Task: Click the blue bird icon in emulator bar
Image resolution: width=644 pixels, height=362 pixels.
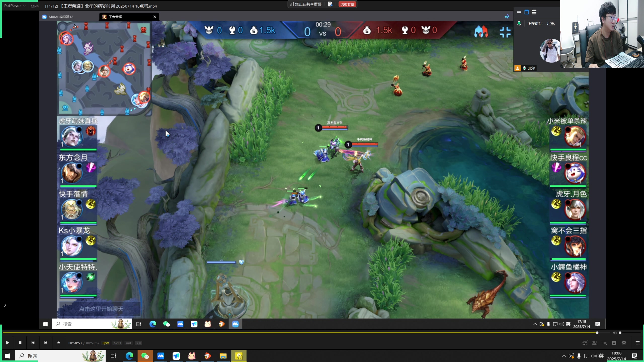Action: (x=507, y=16)
